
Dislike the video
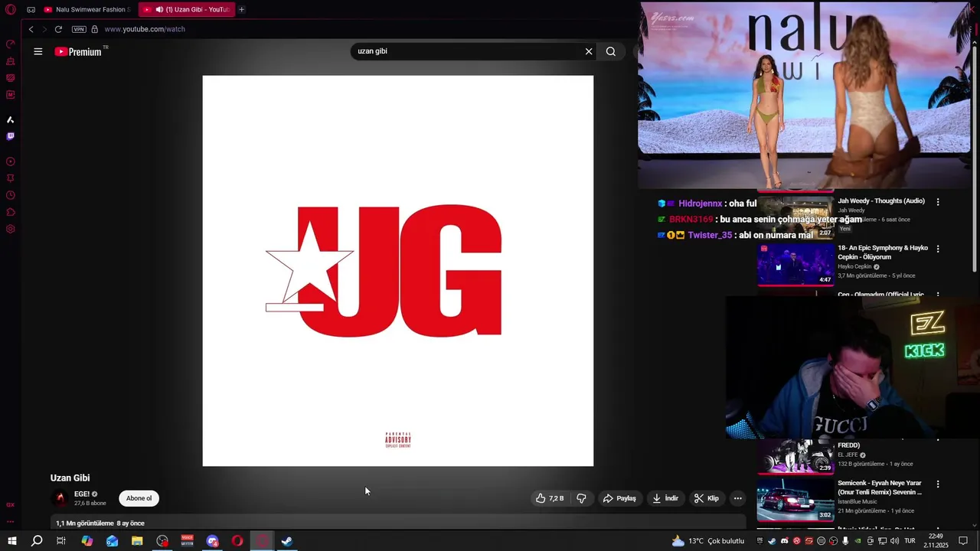pyautogui.click(x=582, y=498)
